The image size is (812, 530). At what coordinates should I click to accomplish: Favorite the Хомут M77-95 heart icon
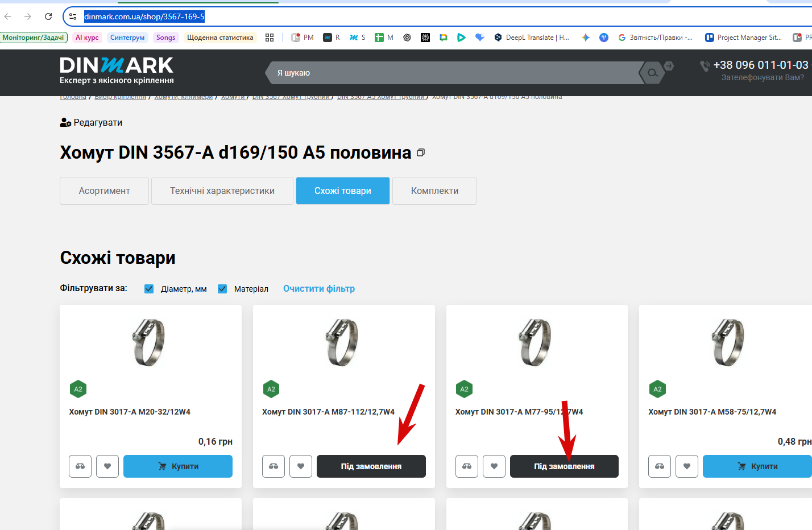494,466
